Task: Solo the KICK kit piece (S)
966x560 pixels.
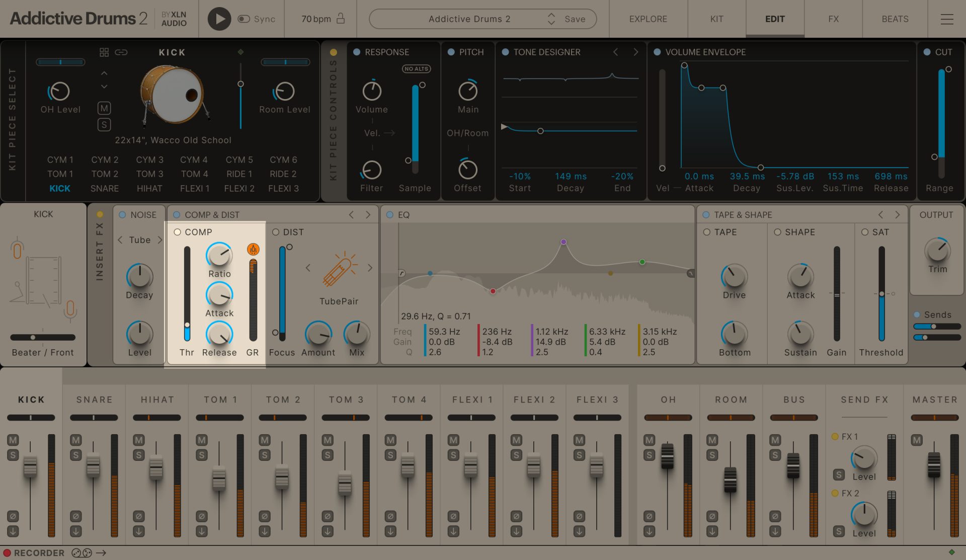Action: (104, 125)
